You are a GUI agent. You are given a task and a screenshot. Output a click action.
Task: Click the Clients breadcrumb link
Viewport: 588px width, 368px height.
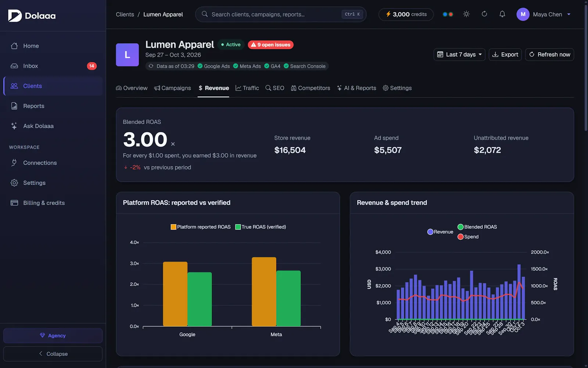pyautogui.click(x=125, y=14)
